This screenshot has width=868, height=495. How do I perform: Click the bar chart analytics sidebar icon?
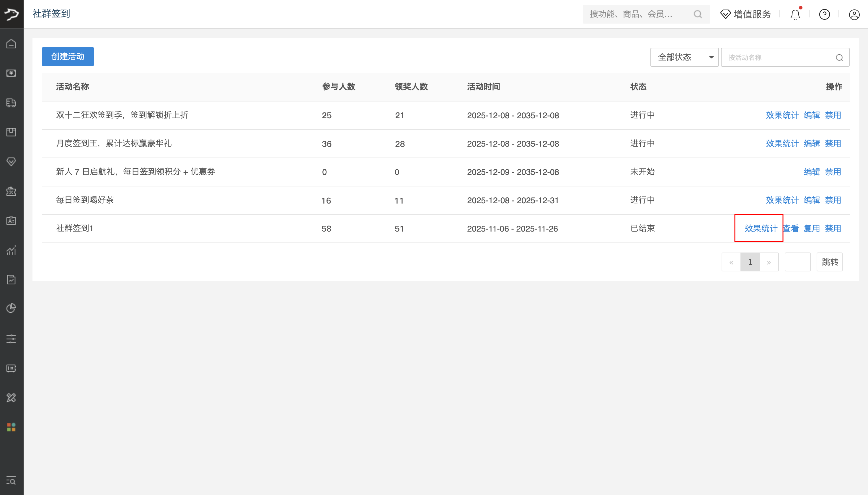click(11, 250)
